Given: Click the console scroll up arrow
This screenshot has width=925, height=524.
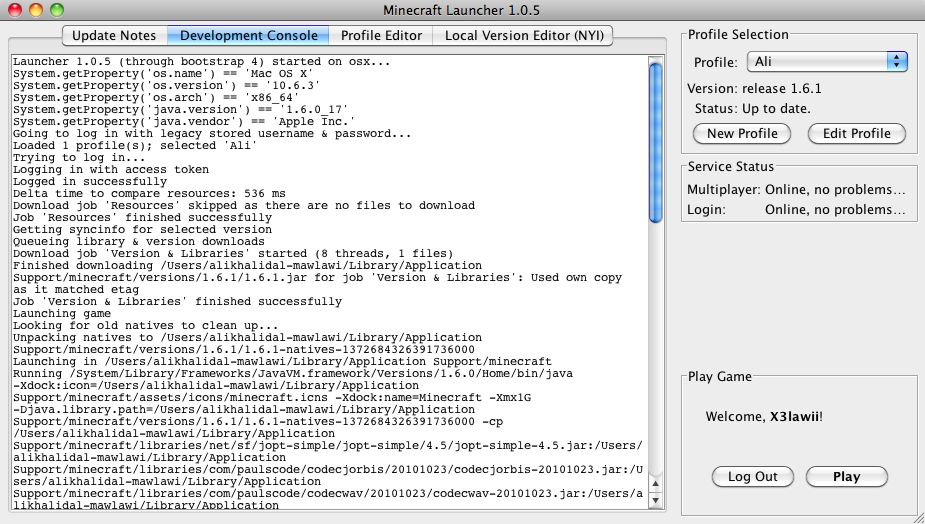Looking at the screenshot, I should [x=655, y=484].
